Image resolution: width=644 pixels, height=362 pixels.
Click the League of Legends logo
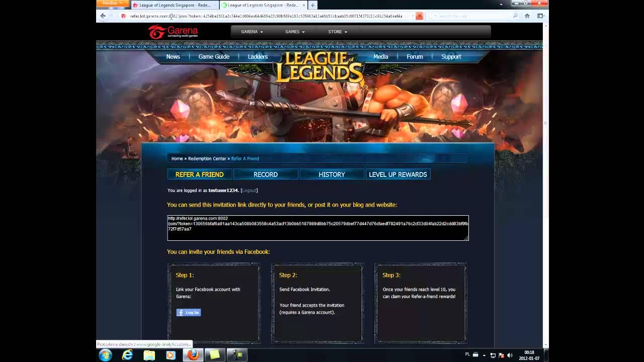[319, 67]
